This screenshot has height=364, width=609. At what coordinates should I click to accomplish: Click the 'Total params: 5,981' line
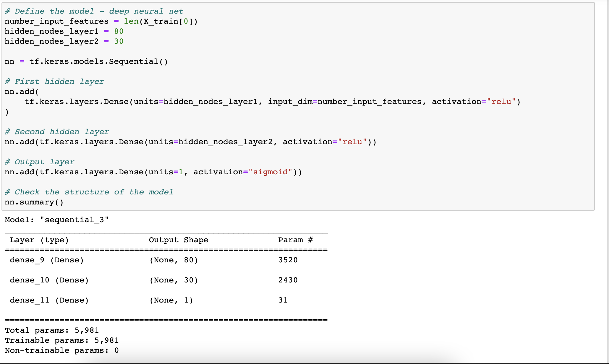[52, 330]
